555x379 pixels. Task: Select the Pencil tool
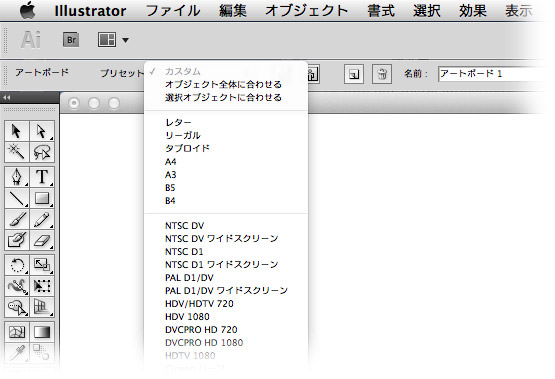click(42, 219)
